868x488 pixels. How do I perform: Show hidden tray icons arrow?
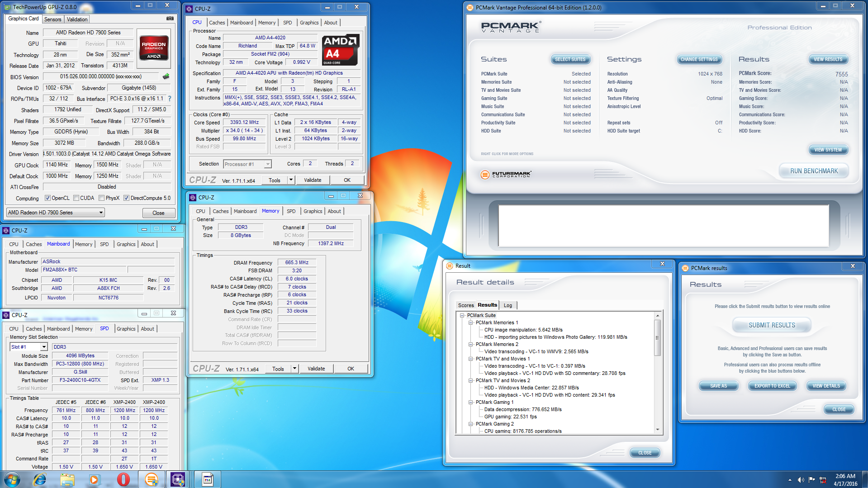[x=790, y=480]
